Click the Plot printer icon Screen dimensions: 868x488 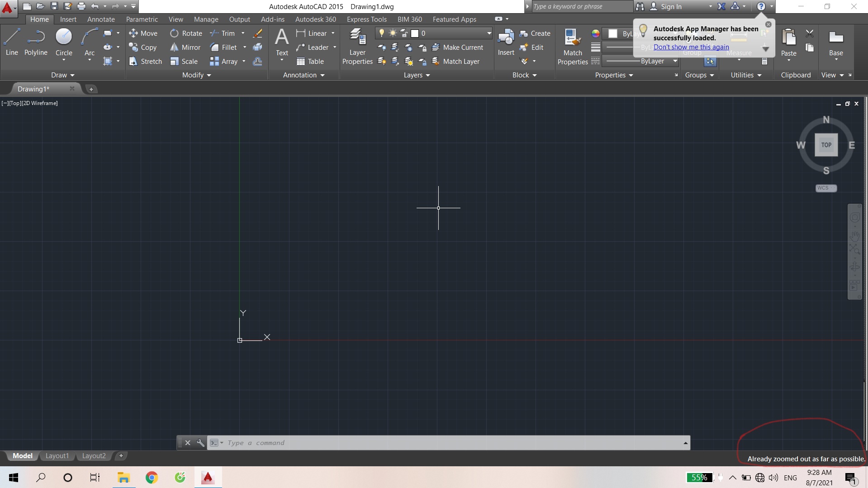tap(81, 6)
